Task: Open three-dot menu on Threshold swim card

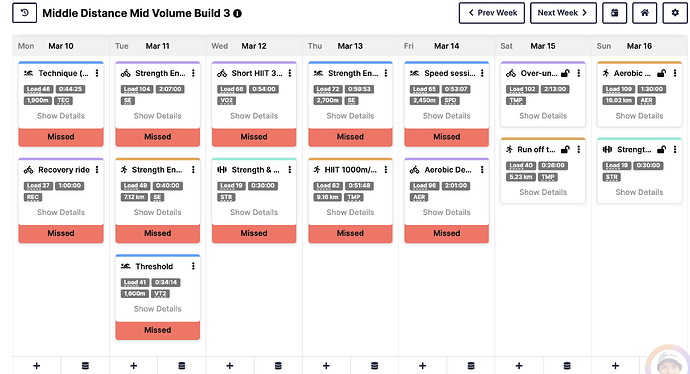Action: pos(193,266)
